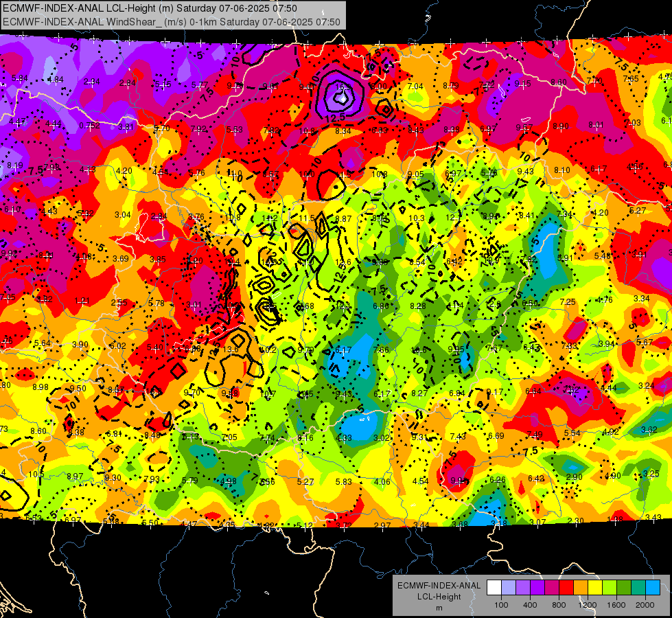Click the map value '7.93'
The image size is (672, 618).
click(151, 479)
